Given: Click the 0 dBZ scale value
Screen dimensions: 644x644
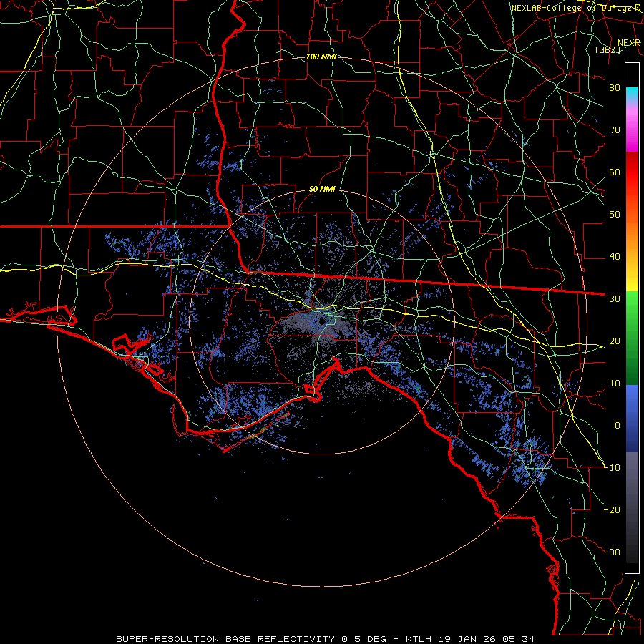Looking at the screenshot, I should click(x=618, y=426).
